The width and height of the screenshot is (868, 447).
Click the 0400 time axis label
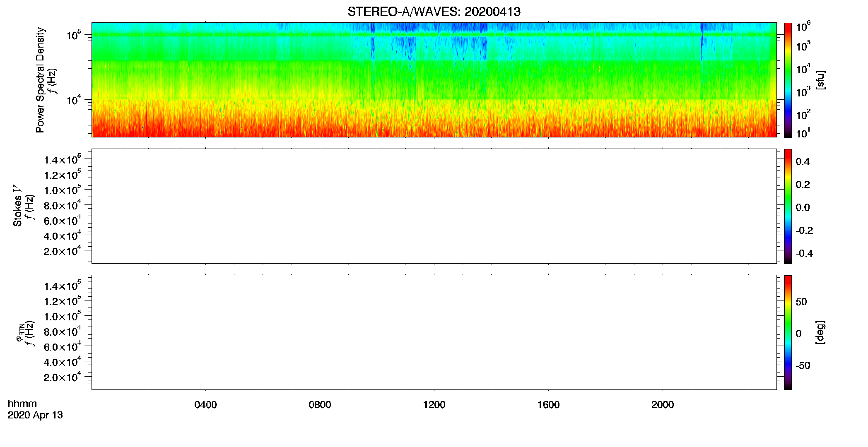click(205, 405)
